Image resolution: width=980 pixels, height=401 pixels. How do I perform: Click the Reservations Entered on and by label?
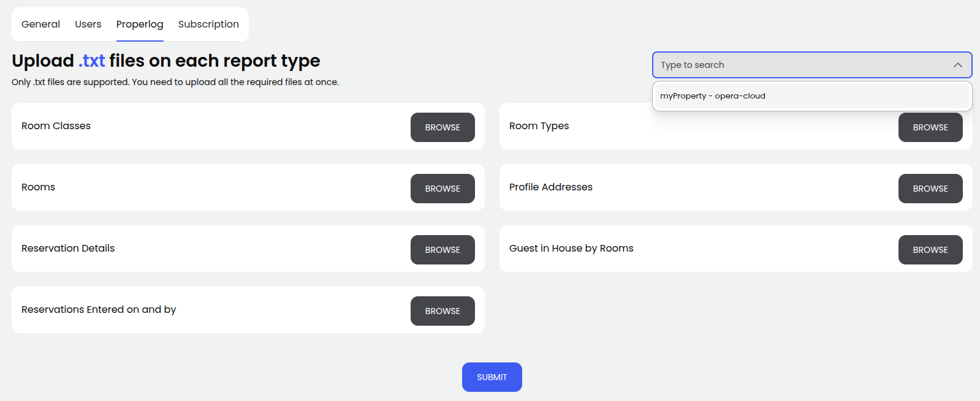[99, 310]
